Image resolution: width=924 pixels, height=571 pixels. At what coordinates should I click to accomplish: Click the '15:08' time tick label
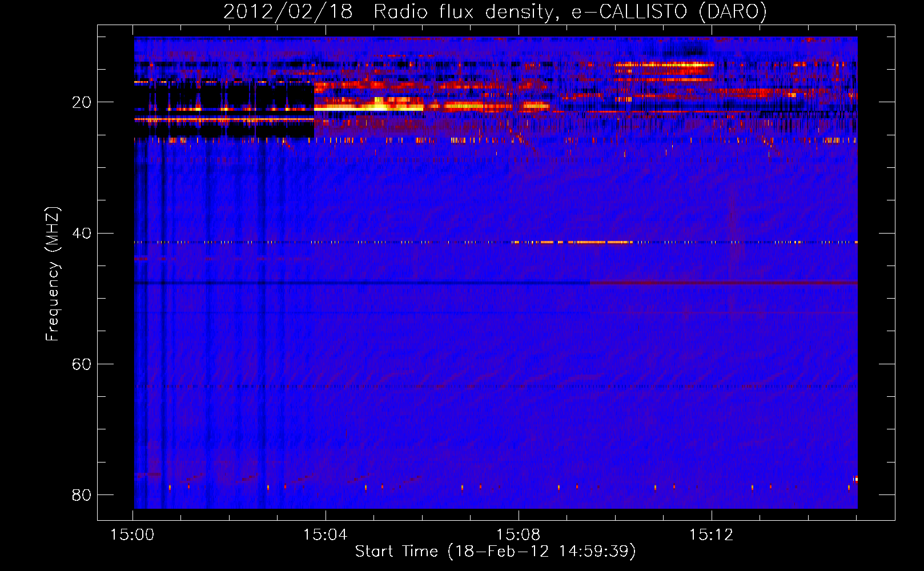click(x=518, y=535)
